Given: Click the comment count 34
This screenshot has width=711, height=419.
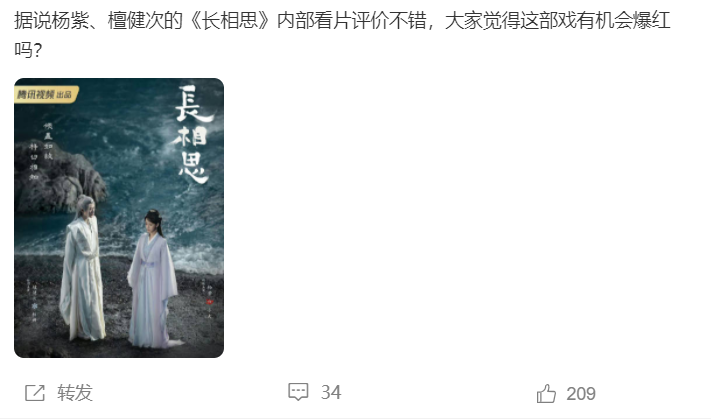Looking at the screenshot, I should (331, 392).
